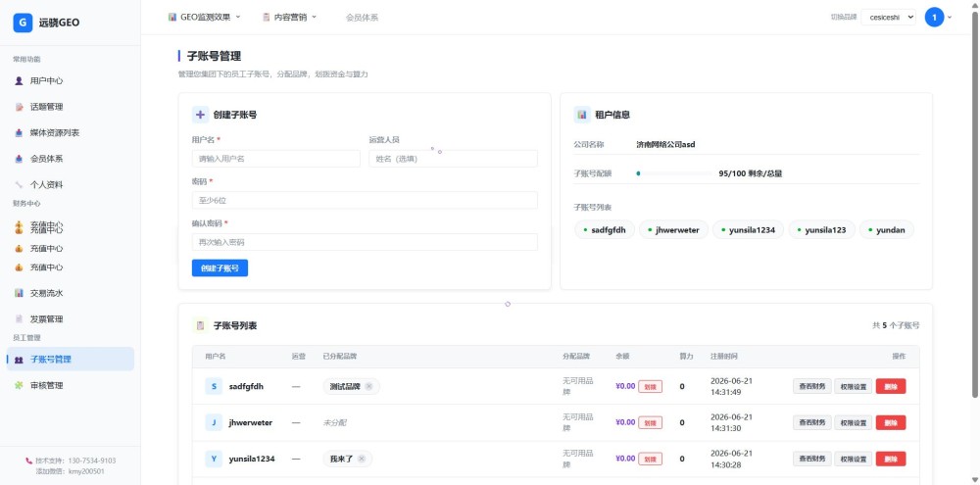Select the yundan account chip
Screen dimensions: 980x485
887,230
